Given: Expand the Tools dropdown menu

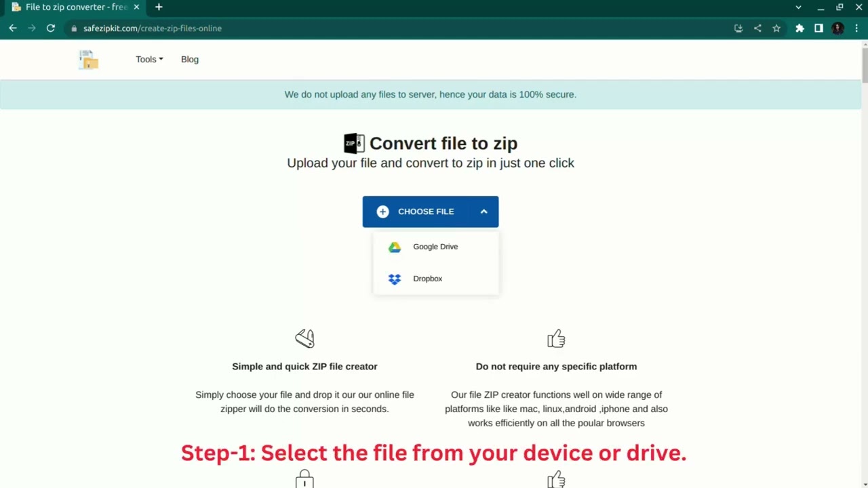Looking at the screenshot, I should [149, 59].
